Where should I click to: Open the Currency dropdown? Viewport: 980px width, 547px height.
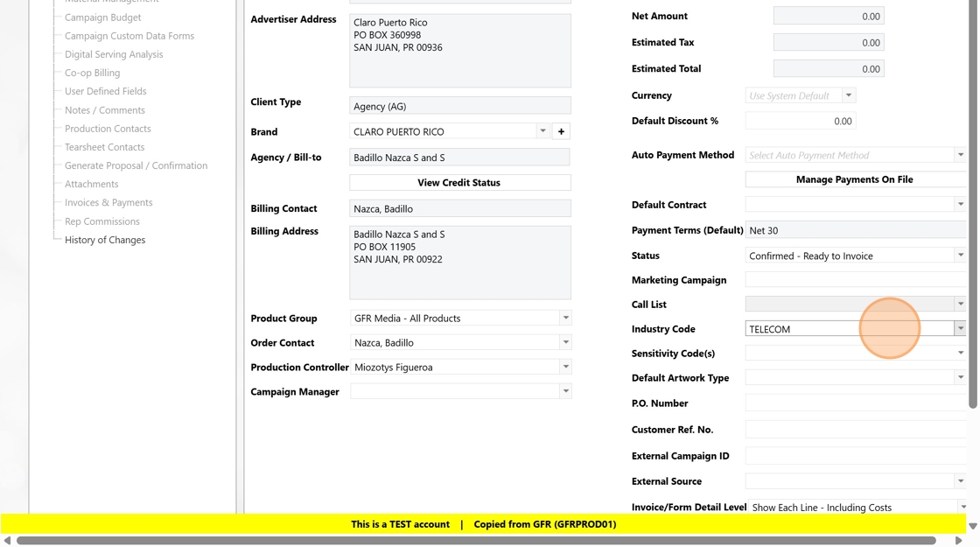pyautogui.click(x=849, y=95)
